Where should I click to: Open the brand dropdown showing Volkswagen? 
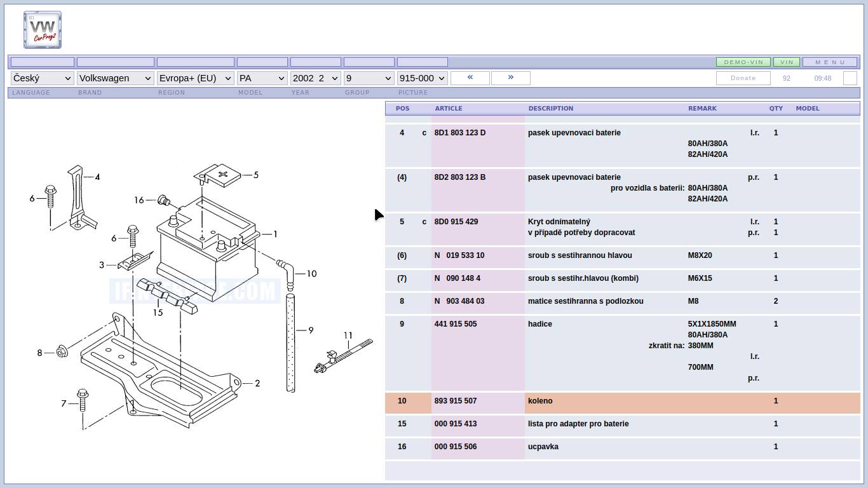(x=116, y=78)
